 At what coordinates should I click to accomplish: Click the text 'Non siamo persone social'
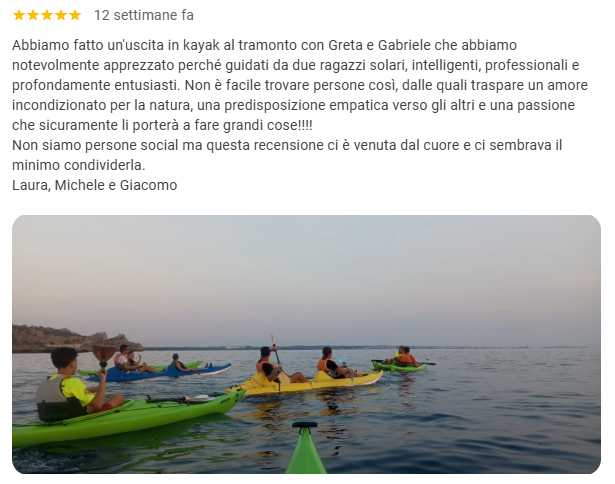[x=95, y=145]
